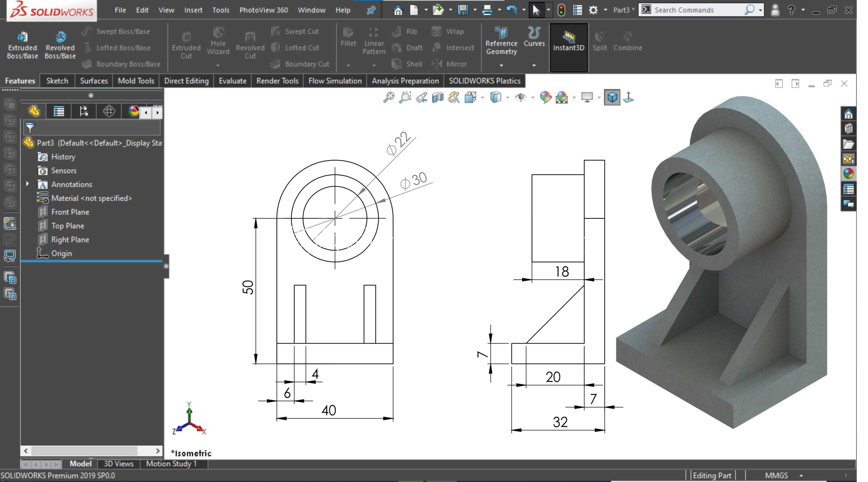Click the Mirror feature tool
The image size is (868, 482).
click(449, 64)
